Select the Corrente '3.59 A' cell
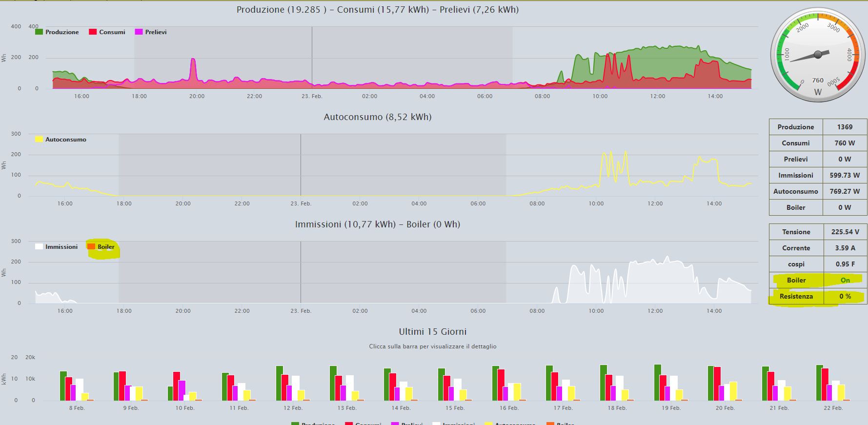 pos(845,248)
